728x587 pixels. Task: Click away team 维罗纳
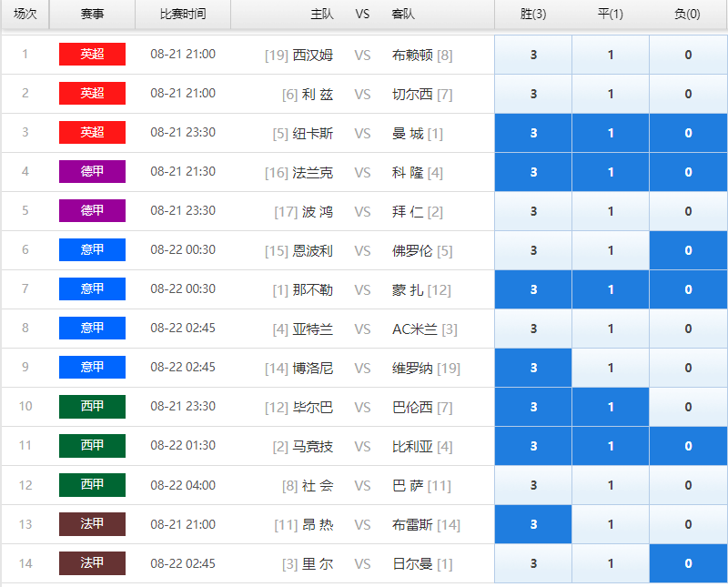[x=412, y=369]
